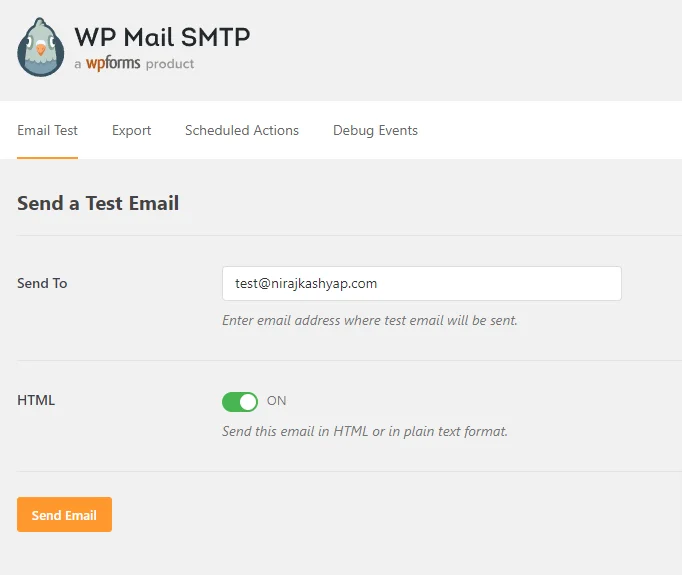Click the Send a Test Email heading
The image size is (682, 575).
click(x=98, y=203)
